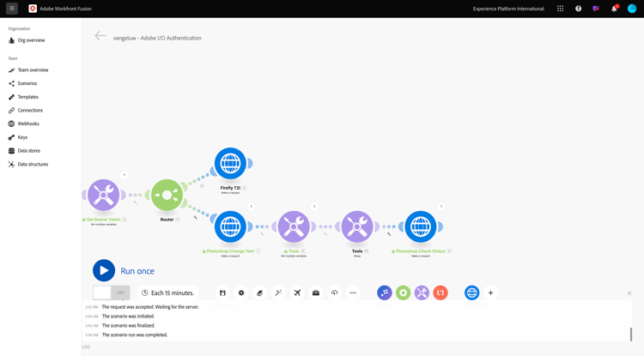Select the Router module
The height and width of the screenshot is (356, 644).
167,195
